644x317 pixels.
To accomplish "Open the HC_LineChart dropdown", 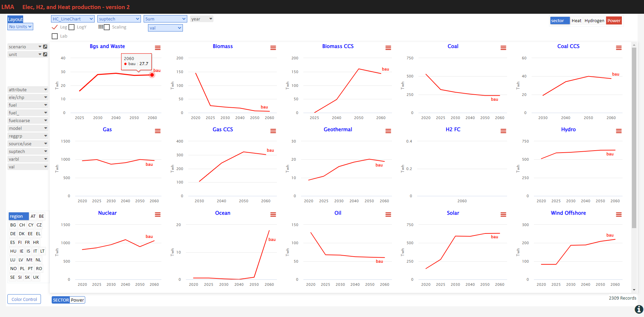I will pyautogui.click(x=73, y=19).
